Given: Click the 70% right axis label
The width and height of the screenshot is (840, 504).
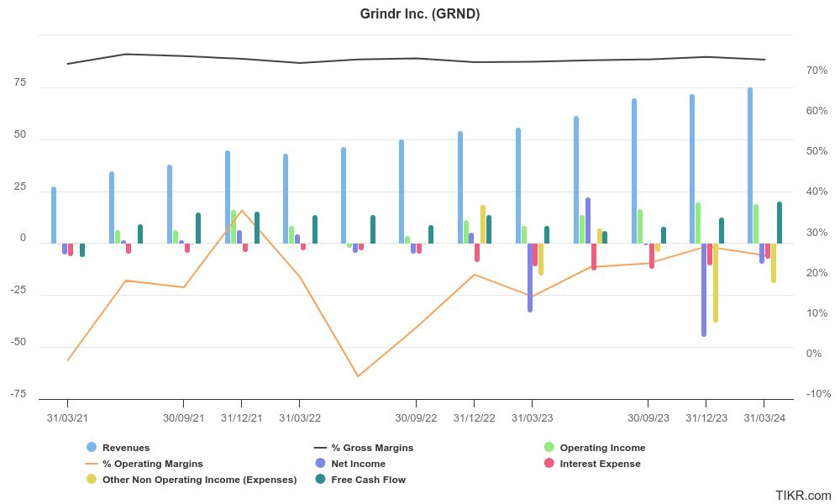Looking at the screenshot, I should (816, 71).
